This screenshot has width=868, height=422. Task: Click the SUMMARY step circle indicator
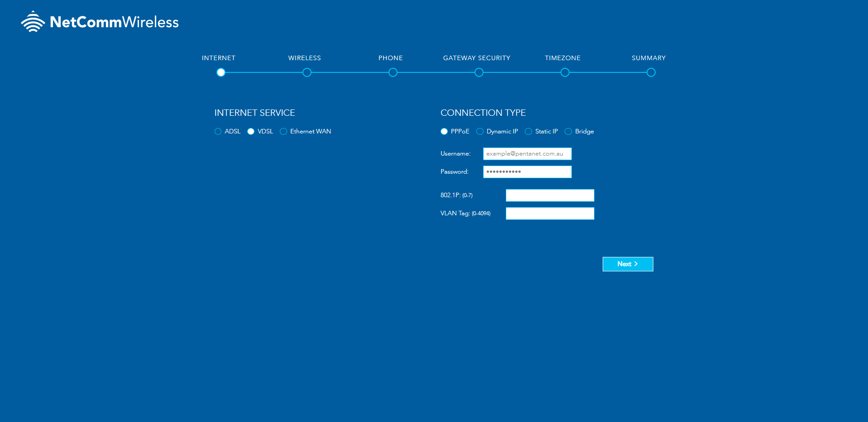click(x=651, y=72)
